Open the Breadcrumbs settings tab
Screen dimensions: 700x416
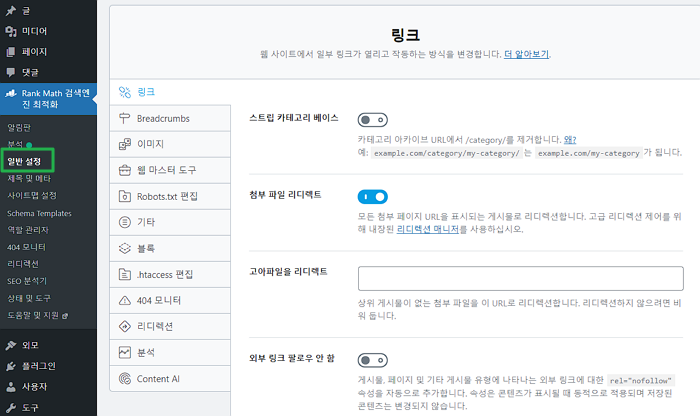(x=170, y=118)
